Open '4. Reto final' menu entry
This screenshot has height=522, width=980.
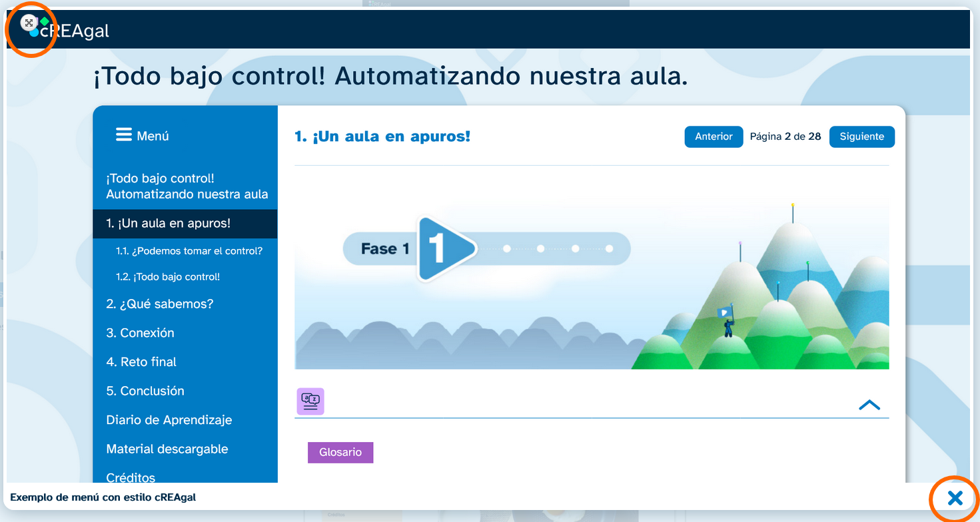point(141,362)
